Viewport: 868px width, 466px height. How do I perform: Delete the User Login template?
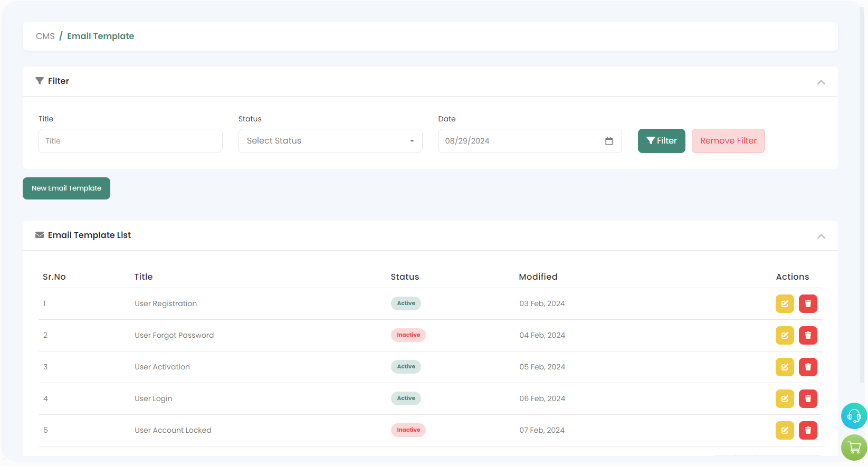coord(808,398)
